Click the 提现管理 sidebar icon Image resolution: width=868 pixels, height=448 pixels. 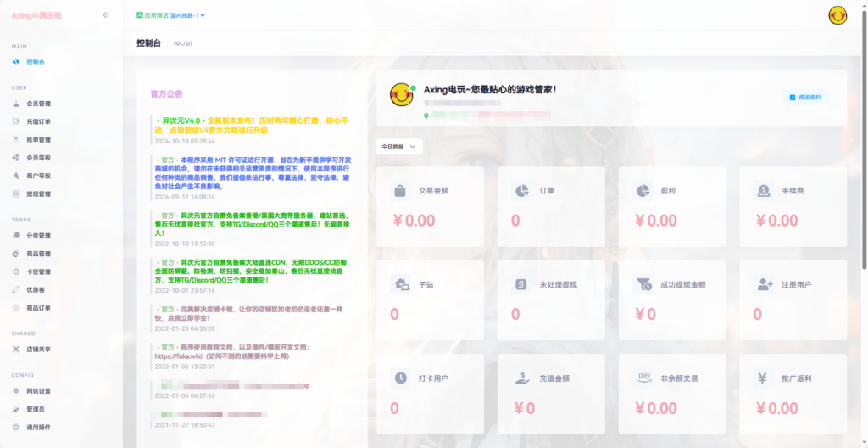pyautogui.click(x=16, y=193)
